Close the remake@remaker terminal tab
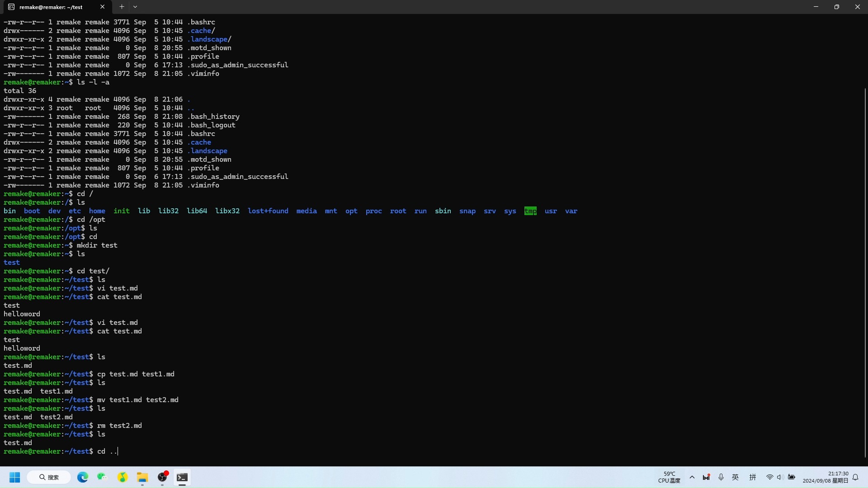 (102, 7)
